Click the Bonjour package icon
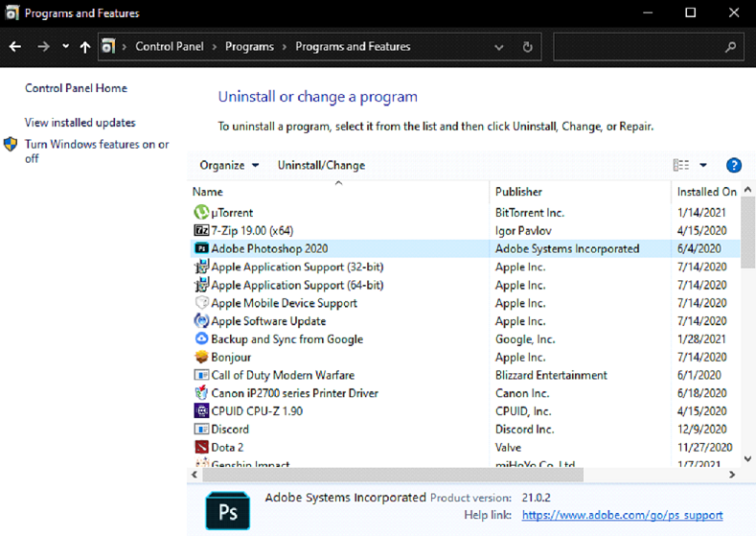 click(x=201, y=357)
